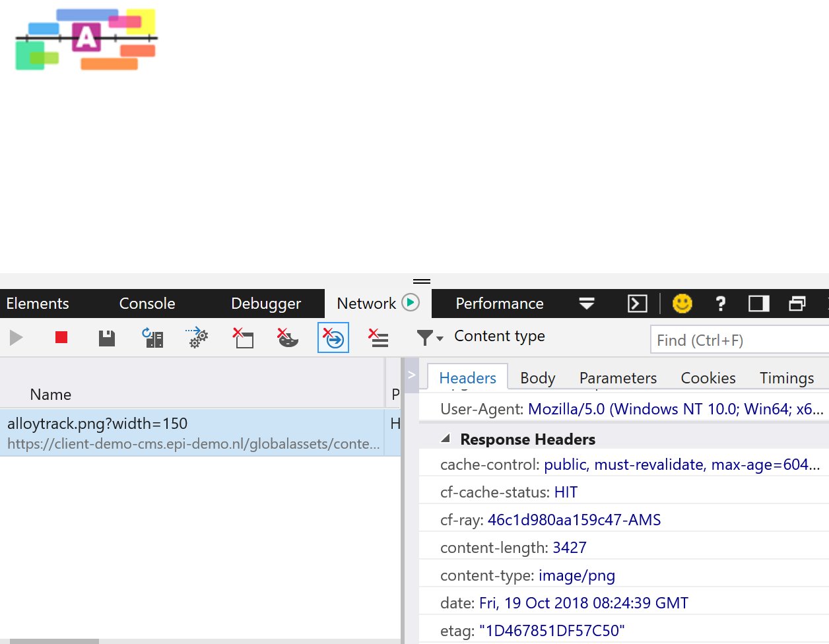Toggle Clear entries on navigate
Image resolution: width=829 pixels, height=644 pixels.
click(333, 338)
